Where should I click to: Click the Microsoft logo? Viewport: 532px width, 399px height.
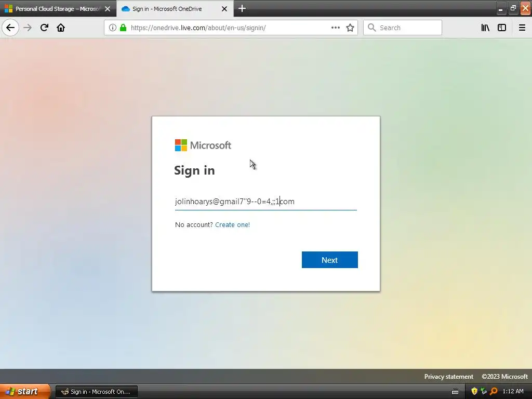pyautogui.click(x=203, y=145)
